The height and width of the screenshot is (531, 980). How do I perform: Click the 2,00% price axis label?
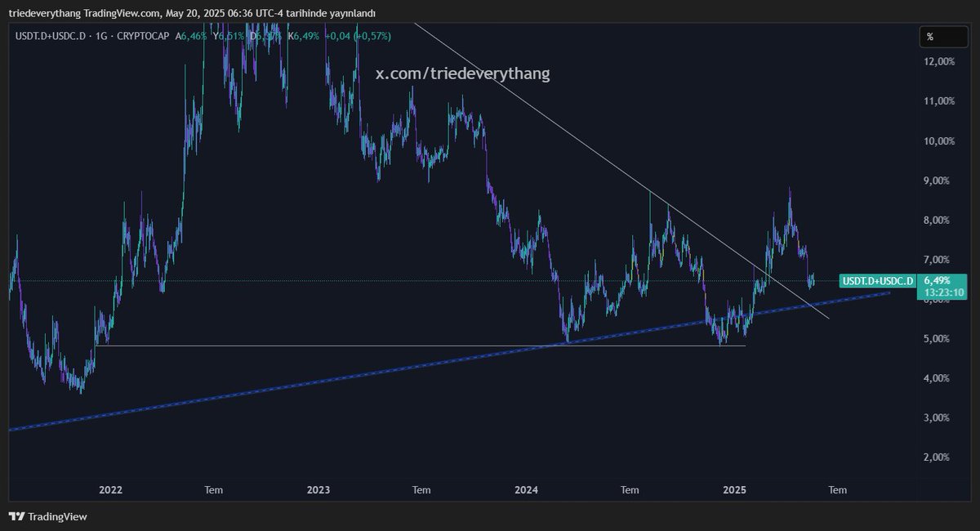(x=938, y=457)
